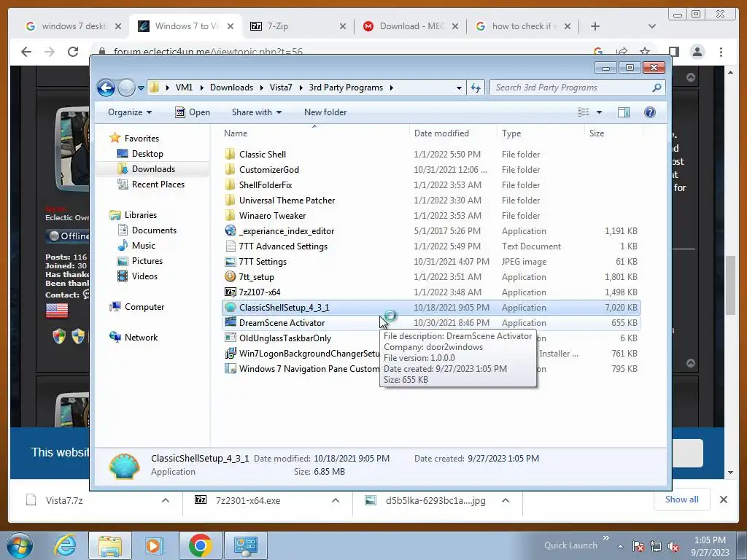Open the view options dropdown arrow
The width and height of the screenshot is (747, 560).
[600, 112]
